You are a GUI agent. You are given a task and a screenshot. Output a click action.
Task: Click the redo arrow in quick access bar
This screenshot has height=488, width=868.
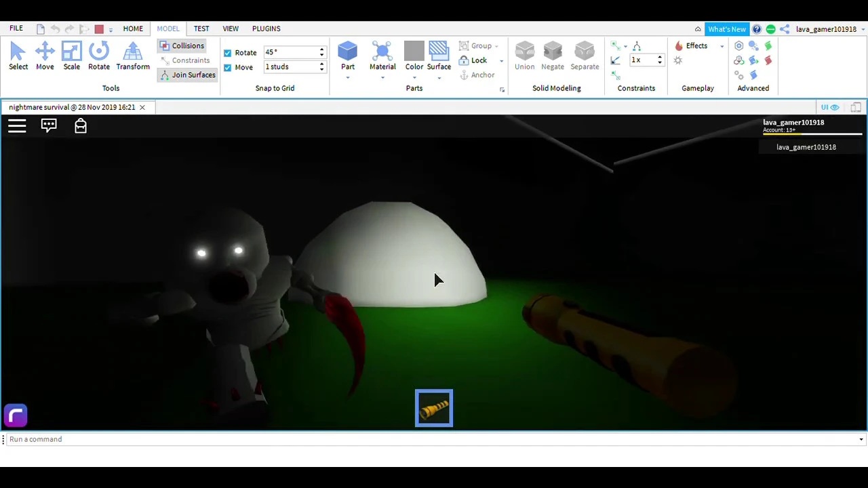[x=70, y=28]
